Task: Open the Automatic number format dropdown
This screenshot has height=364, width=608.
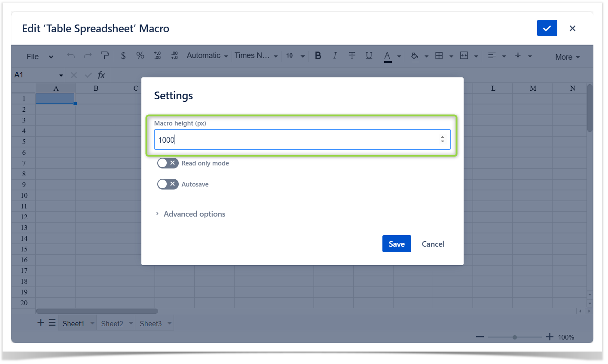Action: point(207,55)
